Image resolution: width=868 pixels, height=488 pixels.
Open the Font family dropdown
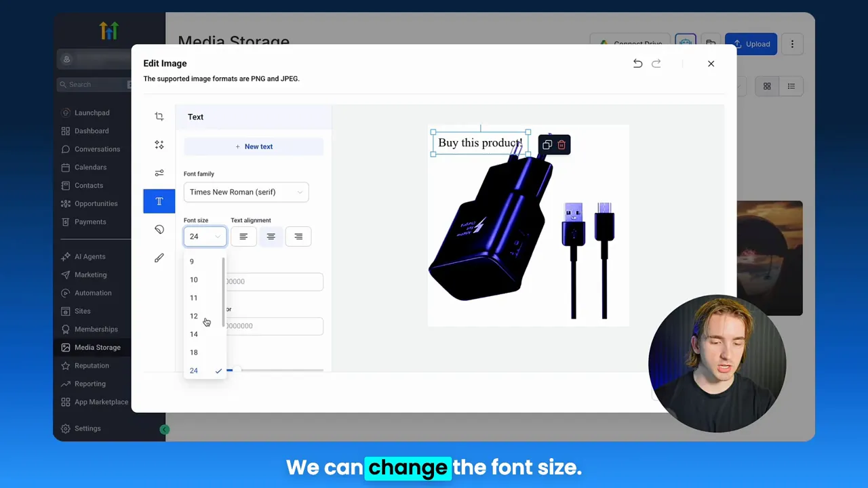click(x=246, y=192)
